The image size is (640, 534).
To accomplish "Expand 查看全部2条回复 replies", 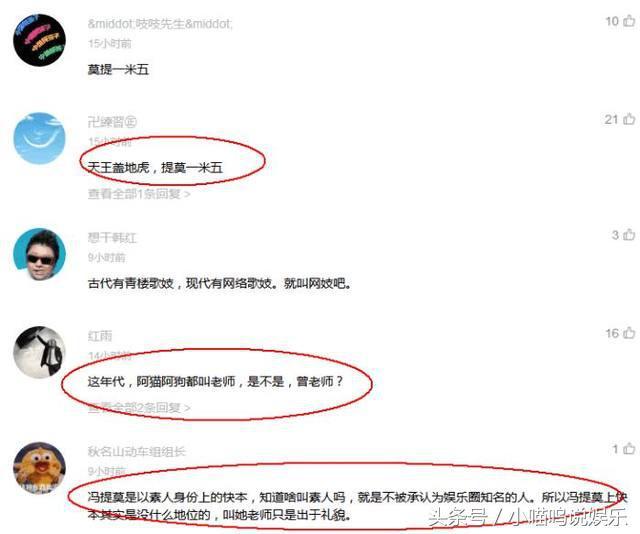I will click(139, 407).
